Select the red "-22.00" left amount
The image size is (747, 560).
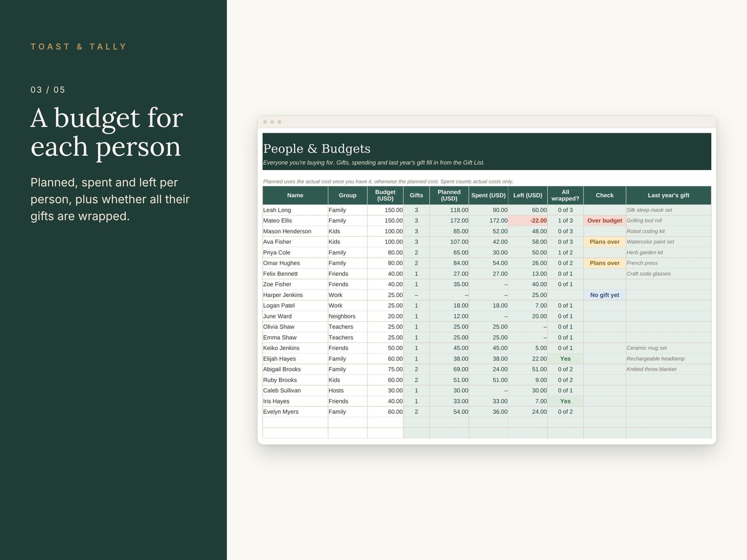coord(528,221)
